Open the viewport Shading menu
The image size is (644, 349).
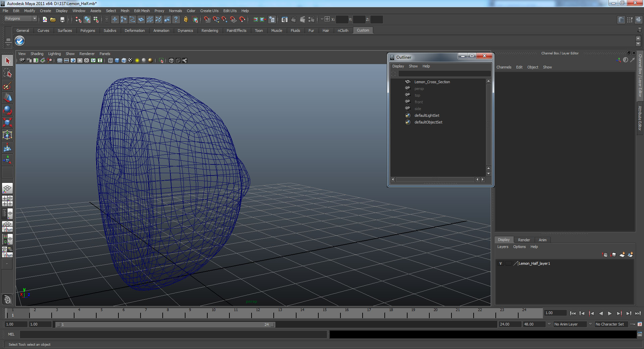tap(37, 54)
